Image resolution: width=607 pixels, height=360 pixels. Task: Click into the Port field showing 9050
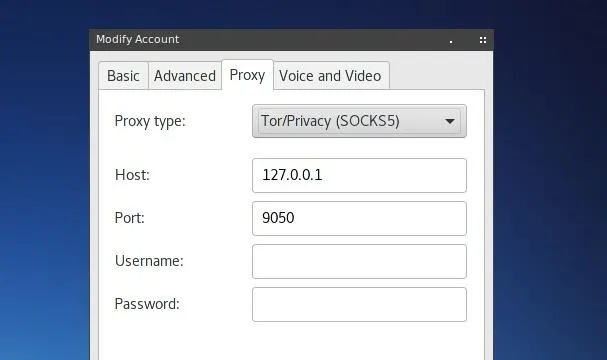coord(359,218)
